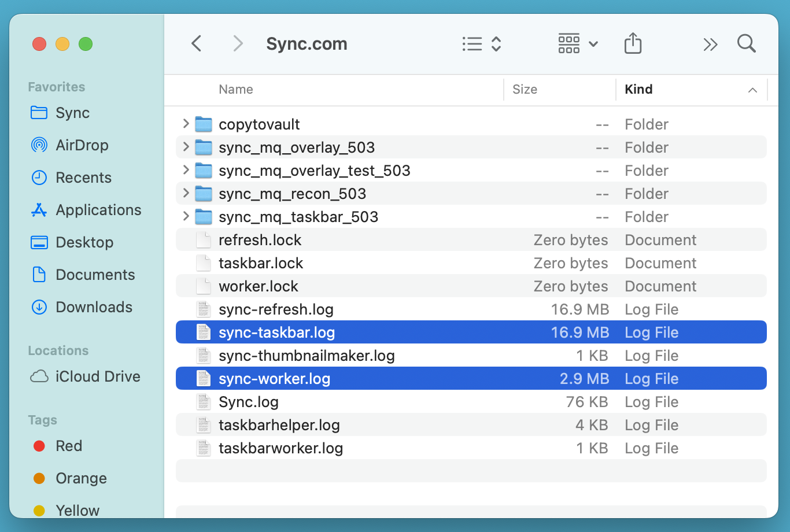
Task: Sort by the Size column header
Action: click(525, 90)
